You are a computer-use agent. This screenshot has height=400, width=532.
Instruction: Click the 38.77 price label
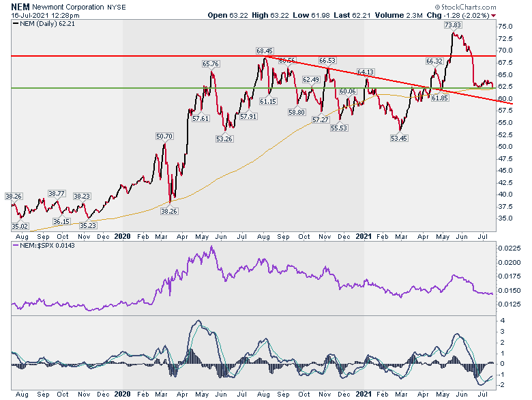[x=57, y=194]
